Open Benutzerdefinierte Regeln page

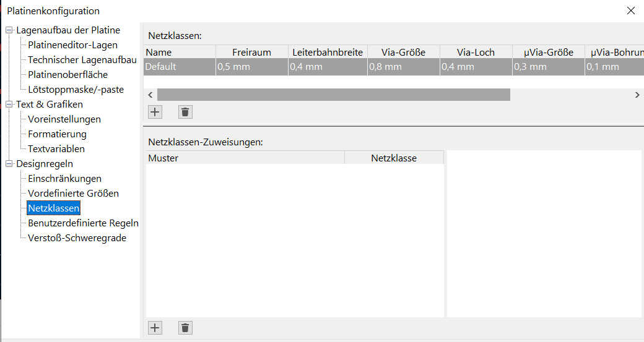point(83,223)
